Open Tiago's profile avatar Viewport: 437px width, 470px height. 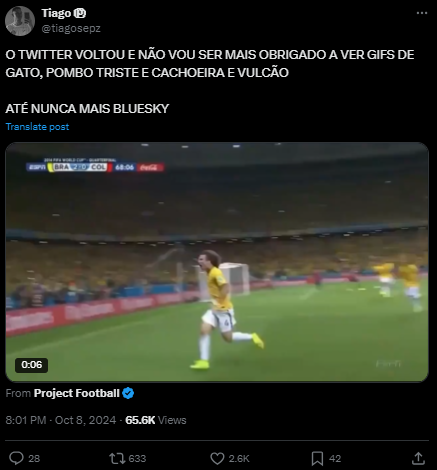pyautogui.click(x=20, y=21)
